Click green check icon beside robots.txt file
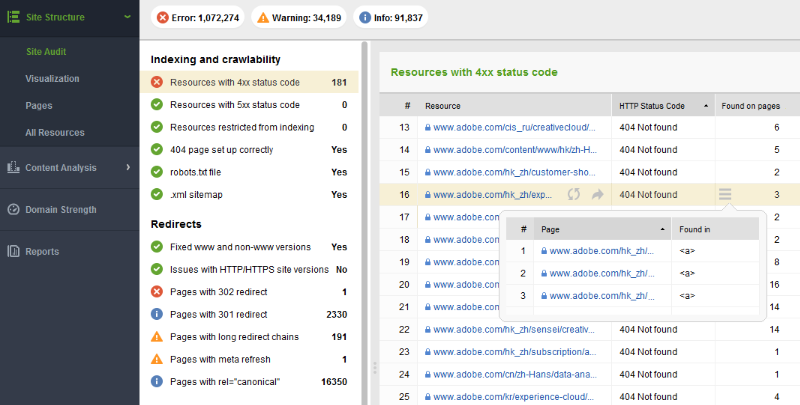 pos(157,172)
